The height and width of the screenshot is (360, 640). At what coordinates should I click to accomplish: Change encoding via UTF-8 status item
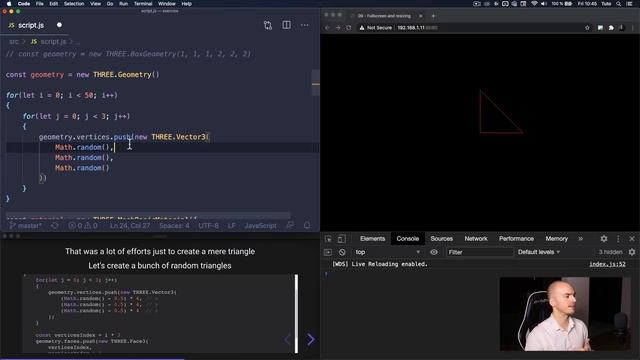tap(209, 225)
